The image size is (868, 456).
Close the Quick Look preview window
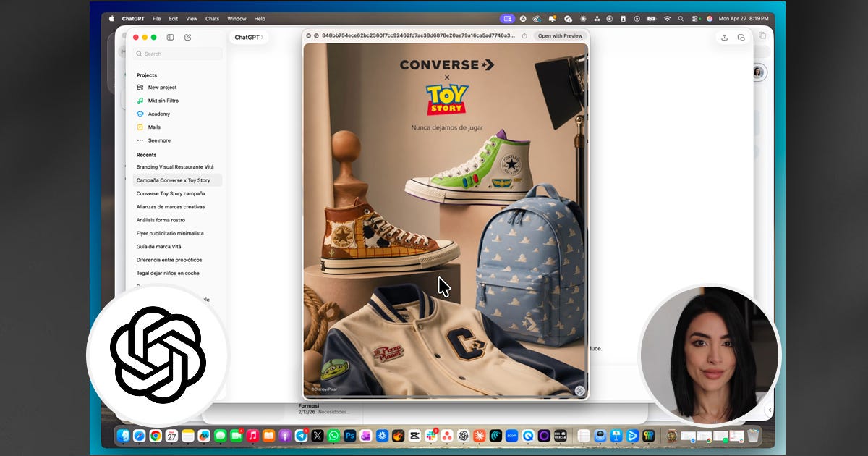coord(308,35)
